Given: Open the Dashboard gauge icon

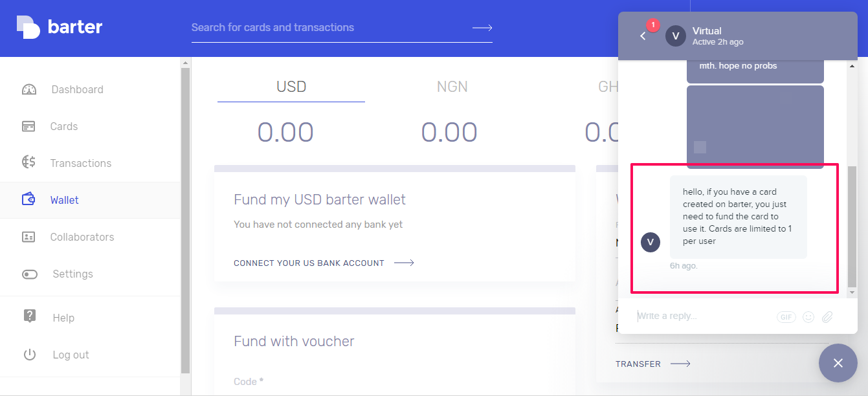Looking at the screenshot, I should (29, 89).
